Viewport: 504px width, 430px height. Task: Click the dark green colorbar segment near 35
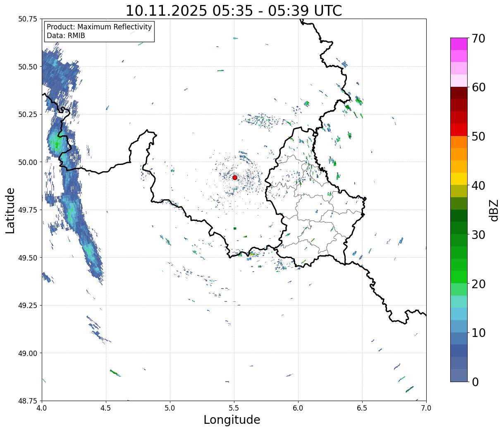(x=459, y=215)
